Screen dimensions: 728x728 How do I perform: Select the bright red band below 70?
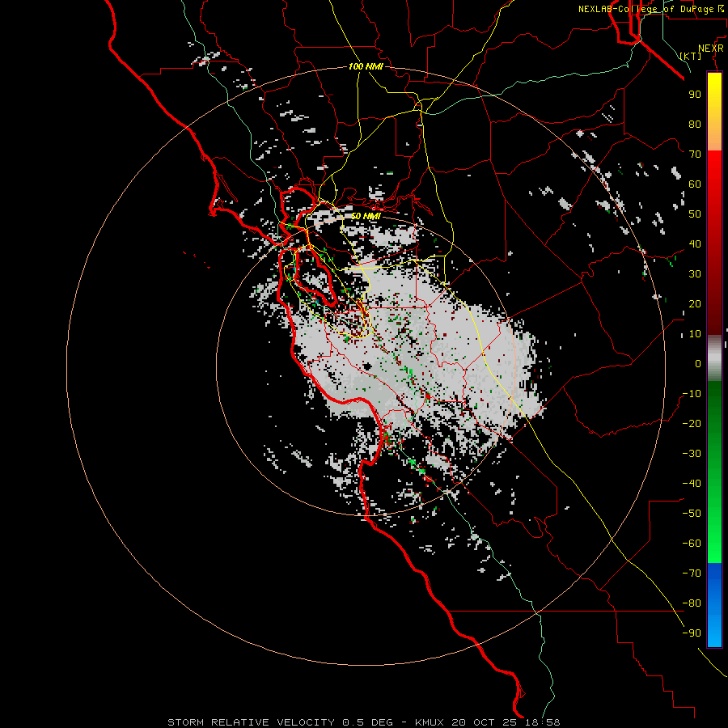pyautogui.click(x=714, y=167)
